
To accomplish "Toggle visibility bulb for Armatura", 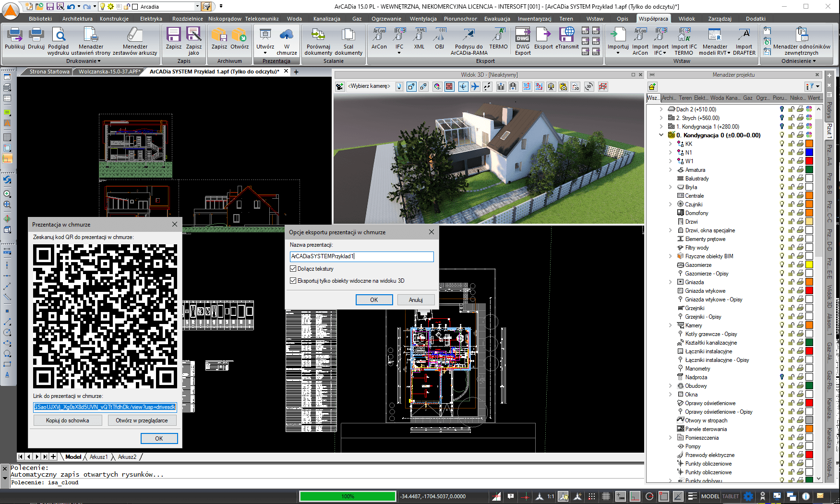I will pyautogui.click(x=782, y=170).
